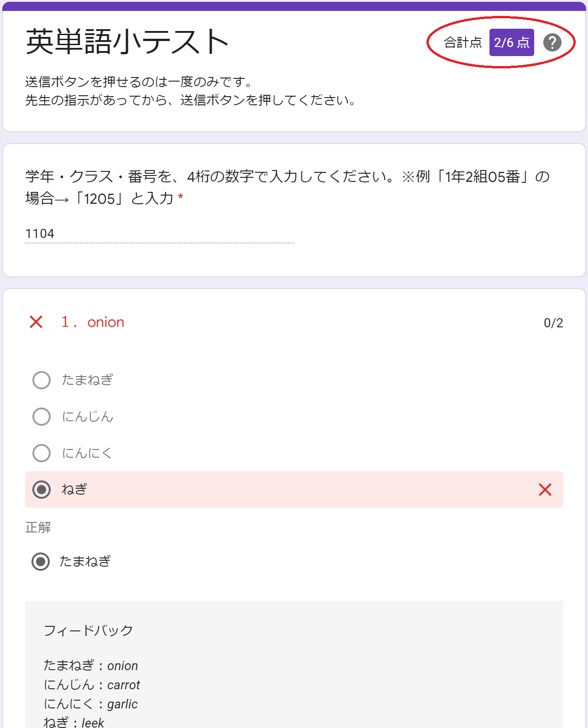Screen dimensions: 588x728
Task: Click the 0/2 score for question 1
Action: click(x=553, y=323)
